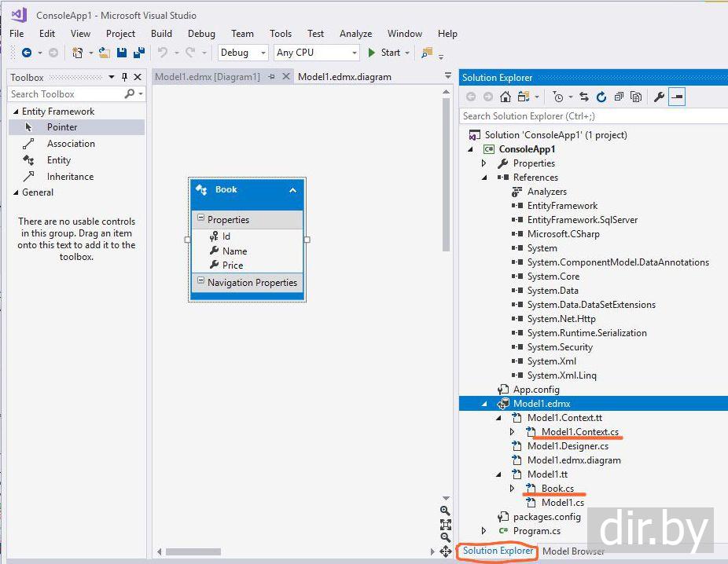Collapse the Properties section of Book entity
The height and width of the screenshot is (564, 728).
[x=200, y=218]
